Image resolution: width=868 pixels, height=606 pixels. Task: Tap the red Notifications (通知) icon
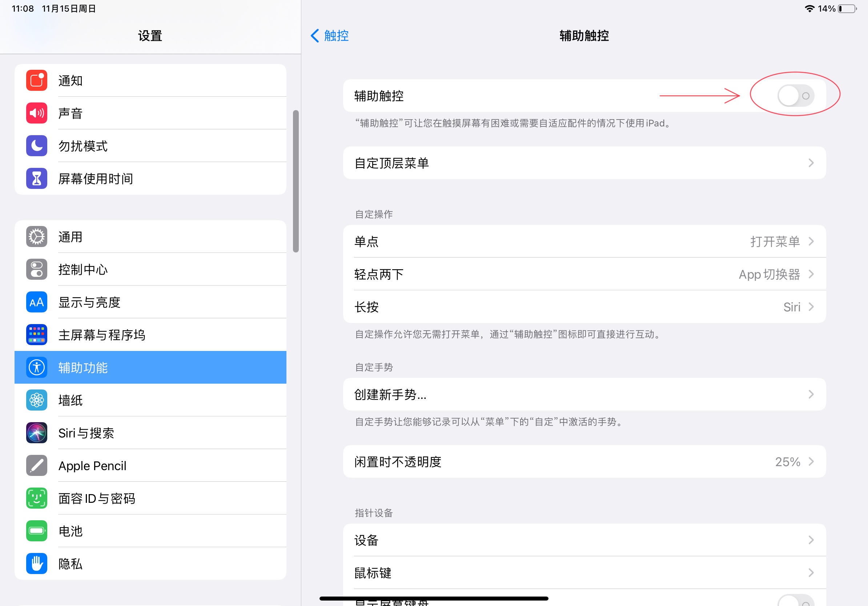(37, 80)
